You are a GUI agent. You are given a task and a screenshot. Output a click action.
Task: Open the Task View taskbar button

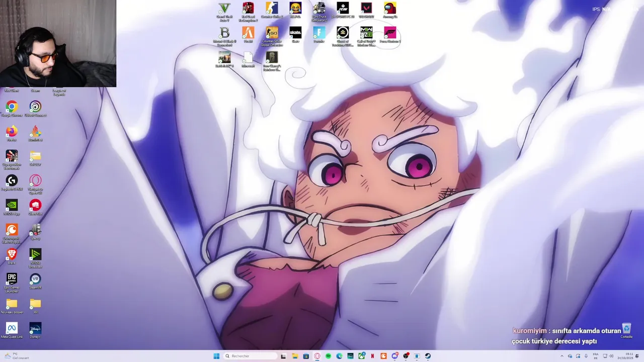pos(283,356)
